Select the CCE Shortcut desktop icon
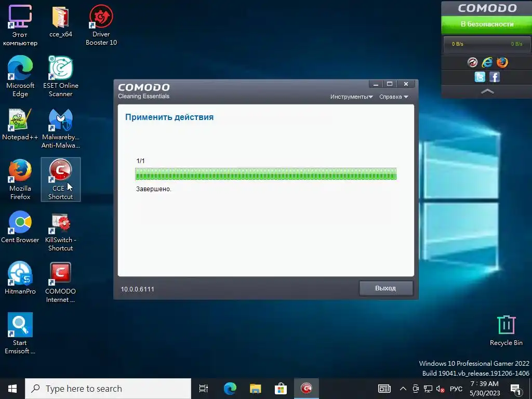 [x=61, y=179]
